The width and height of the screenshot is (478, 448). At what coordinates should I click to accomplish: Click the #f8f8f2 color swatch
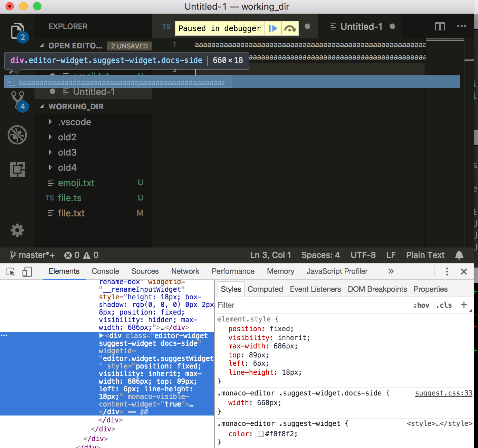(261, 433)
